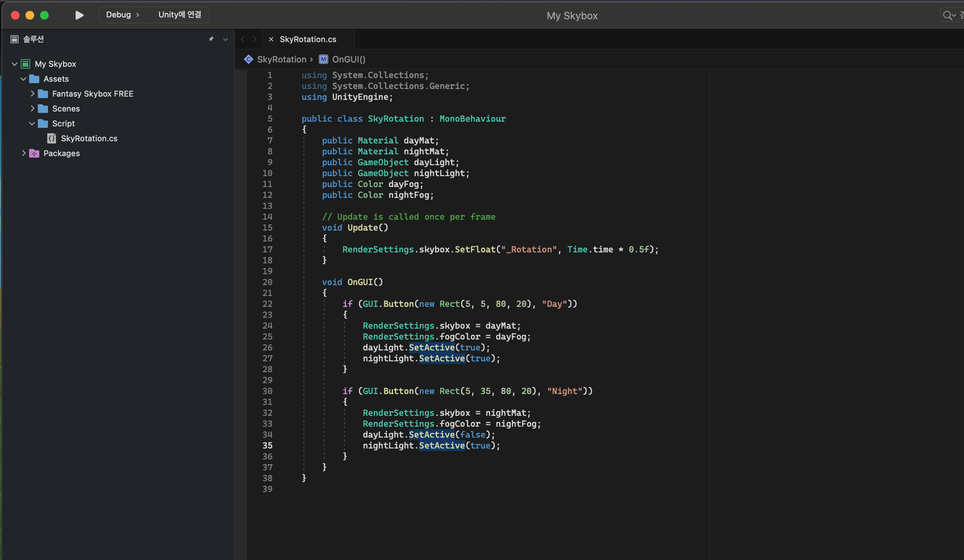The width and height of the screenshot is (964, 560).
Task: Pin the Solution panel with pin icon
Action: [x=211, y=39]
